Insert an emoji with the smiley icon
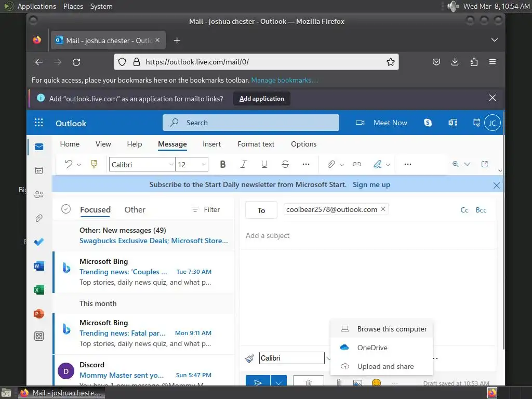The image size is (532, 399). click(376, 383)
